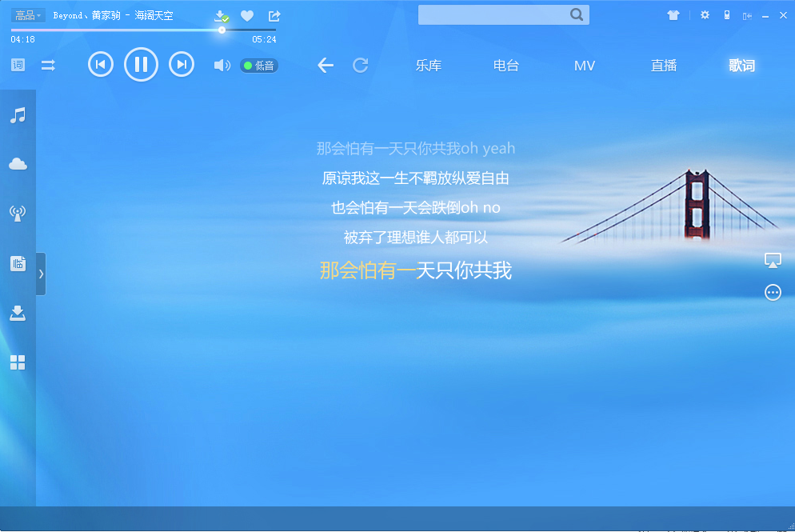Click song title Beyond、黄家驹 - 海阔天空
This screenshot has height=532, width=795.
pyautogui.click(x=113, y=16)
